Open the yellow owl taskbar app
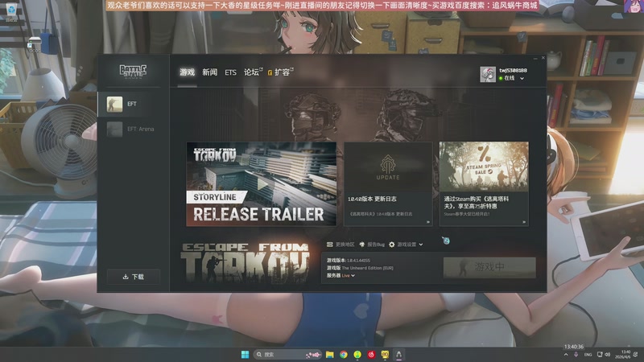 pyautogui.click(x=385, y=354)
